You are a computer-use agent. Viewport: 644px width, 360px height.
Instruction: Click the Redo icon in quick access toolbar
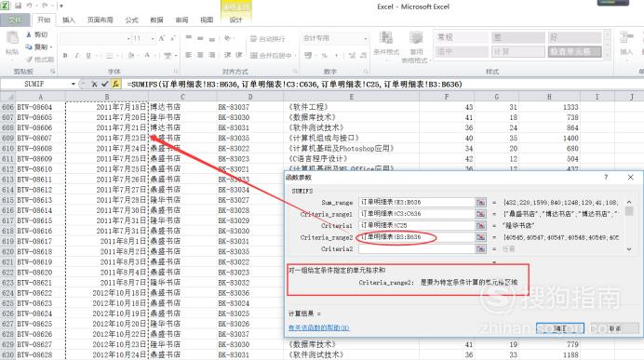coord(45,6)
